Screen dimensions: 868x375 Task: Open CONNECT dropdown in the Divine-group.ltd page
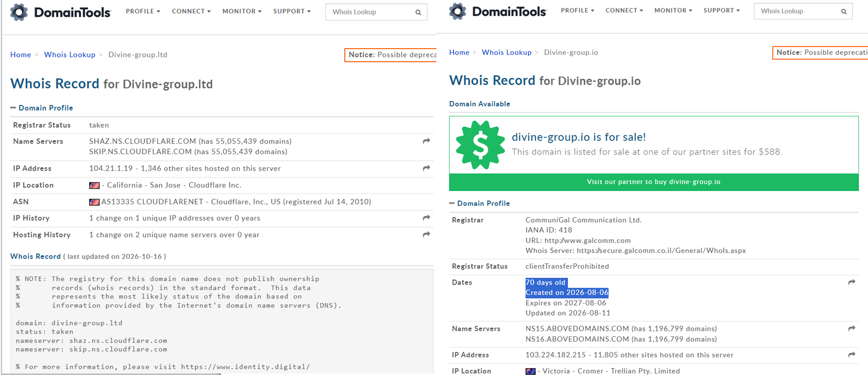click(x=191, y=11)
